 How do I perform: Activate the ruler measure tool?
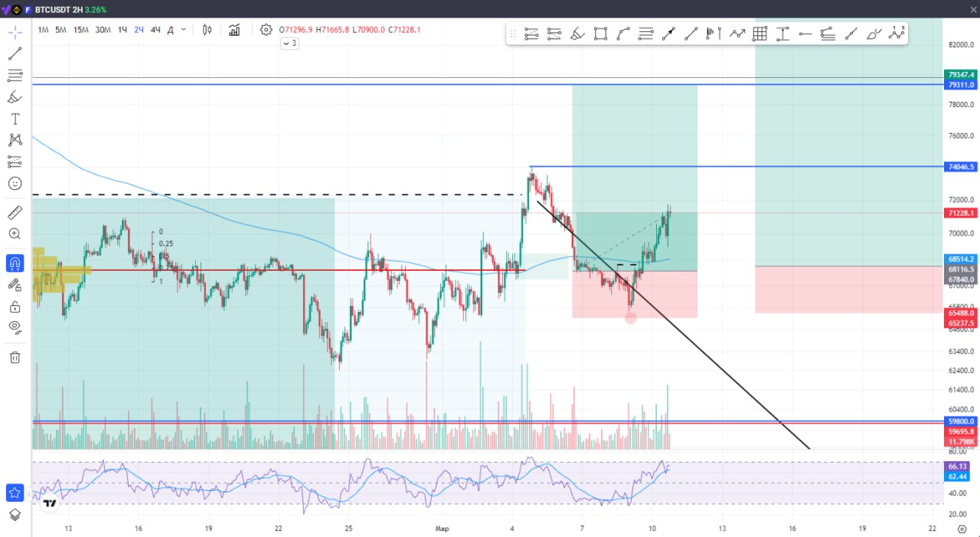tap(15, 212)
